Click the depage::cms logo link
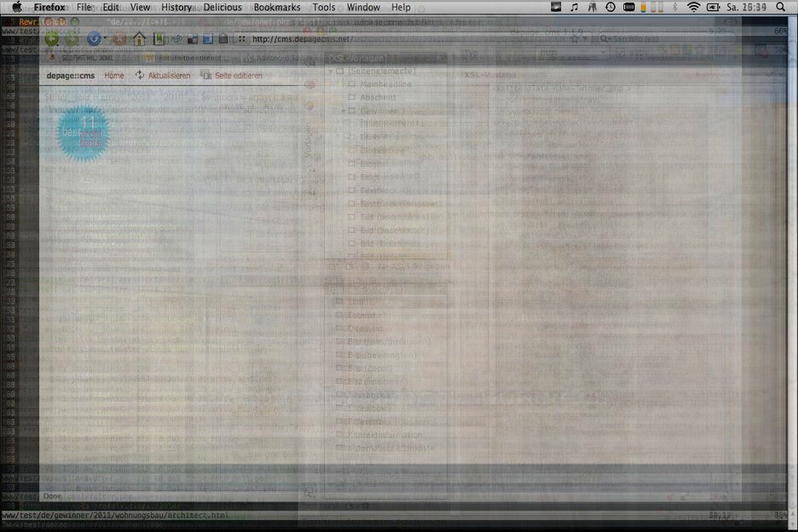 [70, 75]
